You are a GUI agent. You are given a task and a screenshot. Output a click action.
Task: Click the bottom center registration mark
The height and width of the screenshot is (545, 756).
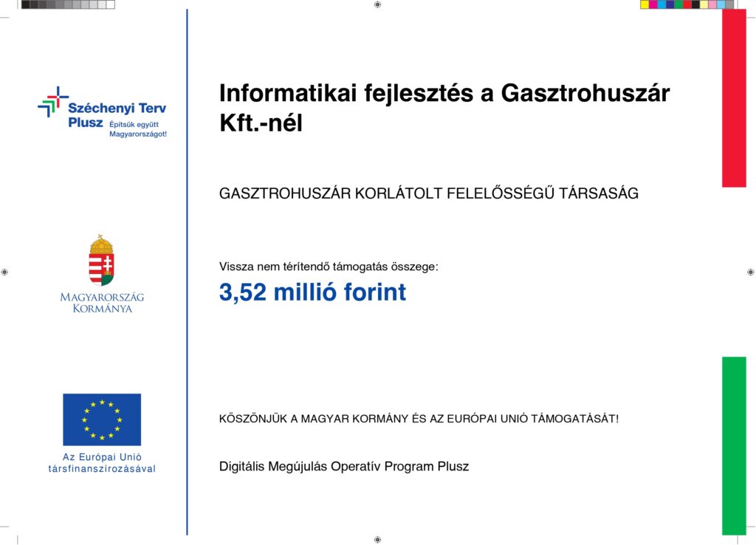[377, 540]
